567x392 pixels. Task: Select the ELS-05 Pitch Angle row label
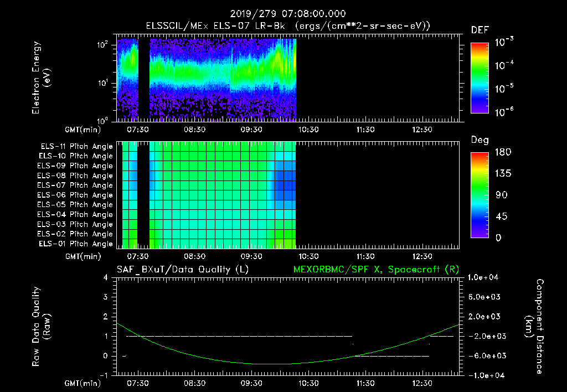coord(75,205)
